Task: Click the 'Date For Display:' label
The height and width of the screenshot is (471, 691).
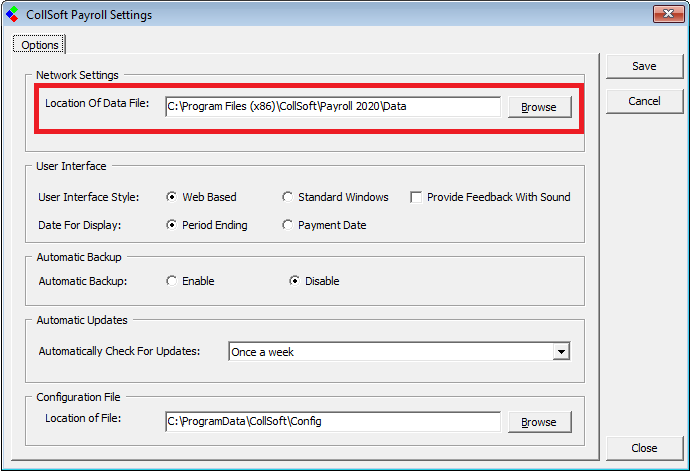Action: click(79, 225)
